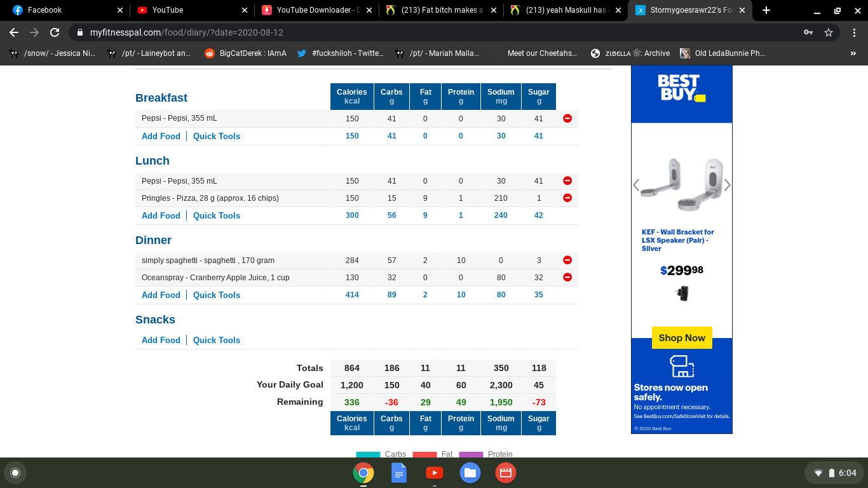
Task: Open Google Docs from the shelf
Action: pos(399,473)
